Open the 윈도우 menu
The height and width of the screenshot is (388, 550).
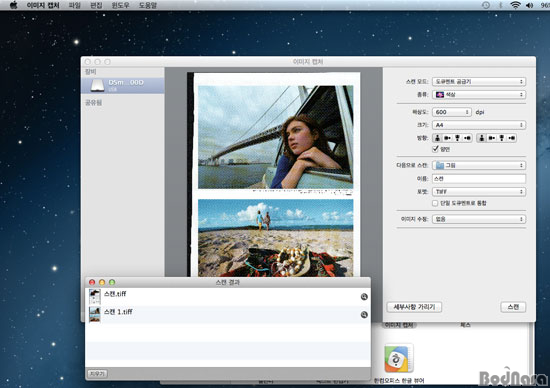pyautogui.click(x=120, y=5)
